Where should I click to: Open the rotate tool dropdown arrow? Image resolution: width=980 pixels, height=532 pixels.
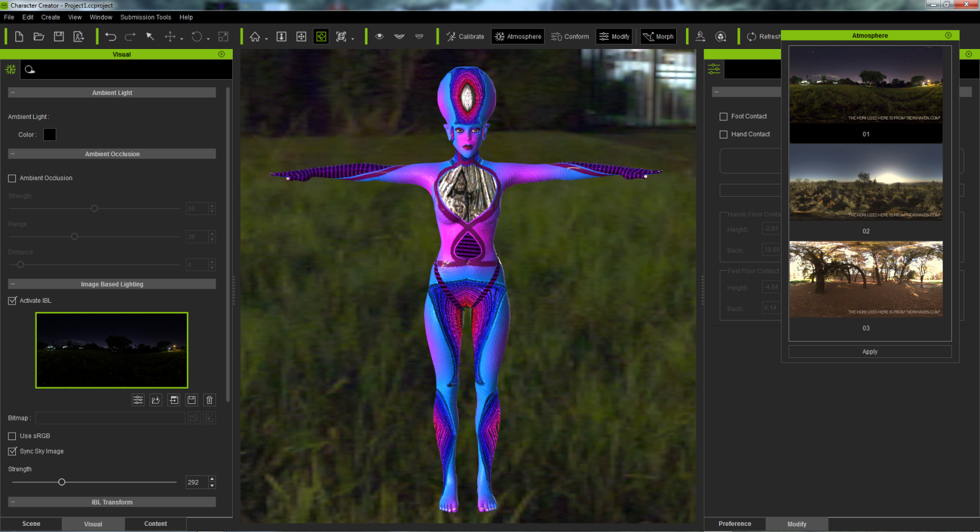[209, 39]
